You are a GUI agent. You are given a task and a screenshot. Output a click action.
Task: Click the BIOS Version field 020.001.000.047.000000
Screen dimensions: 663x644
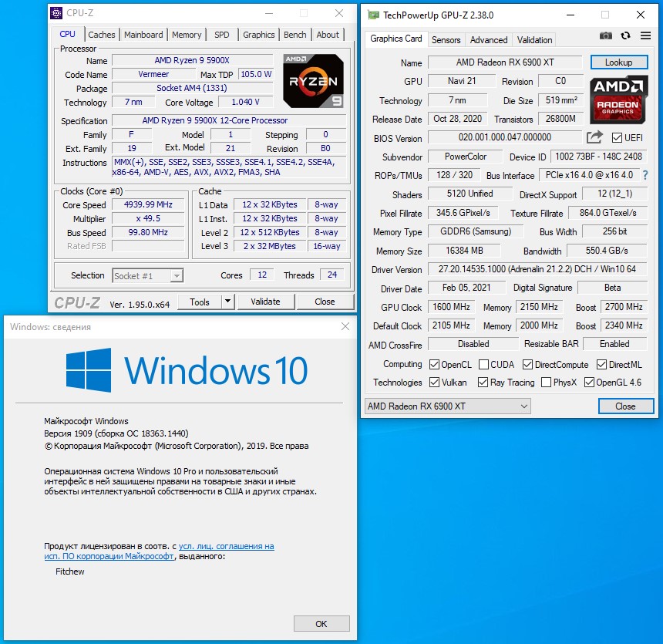tap(505, 137)
